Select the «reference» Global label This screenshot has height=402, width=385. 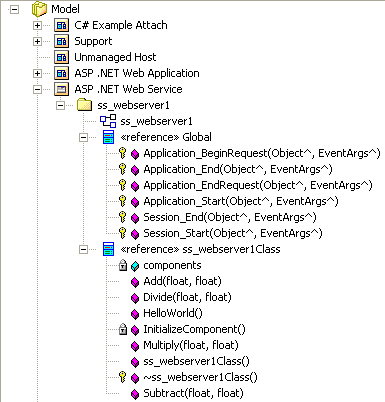[166, 137]
